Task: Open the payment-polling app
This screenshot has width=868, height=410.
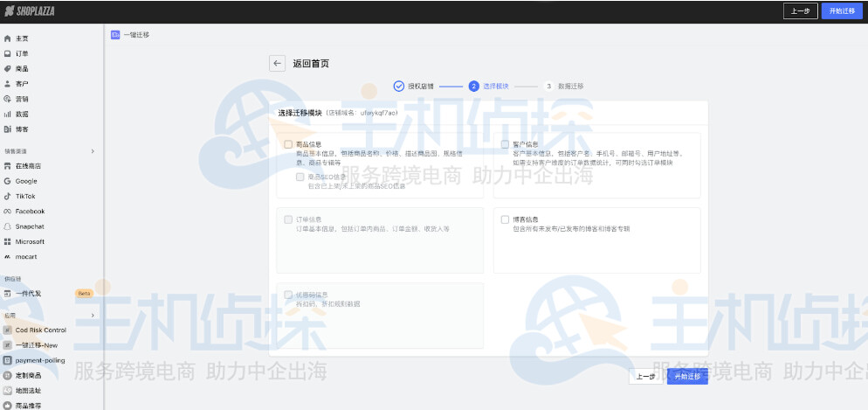Action: pos(40,360)
